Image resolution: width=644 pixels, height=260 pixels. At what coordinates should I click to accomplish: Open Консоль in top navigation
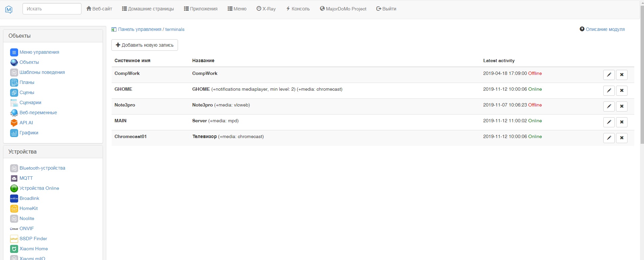click(x=298, y=9)
